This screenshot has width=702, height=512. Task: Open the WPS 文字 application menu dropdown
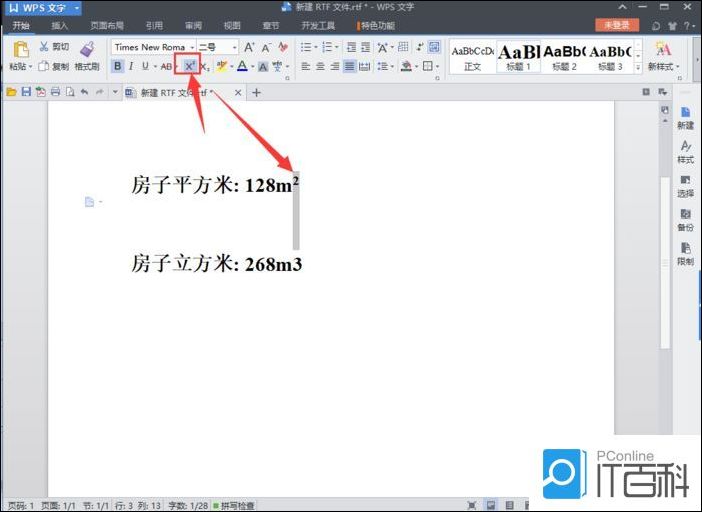pos(77,8)
